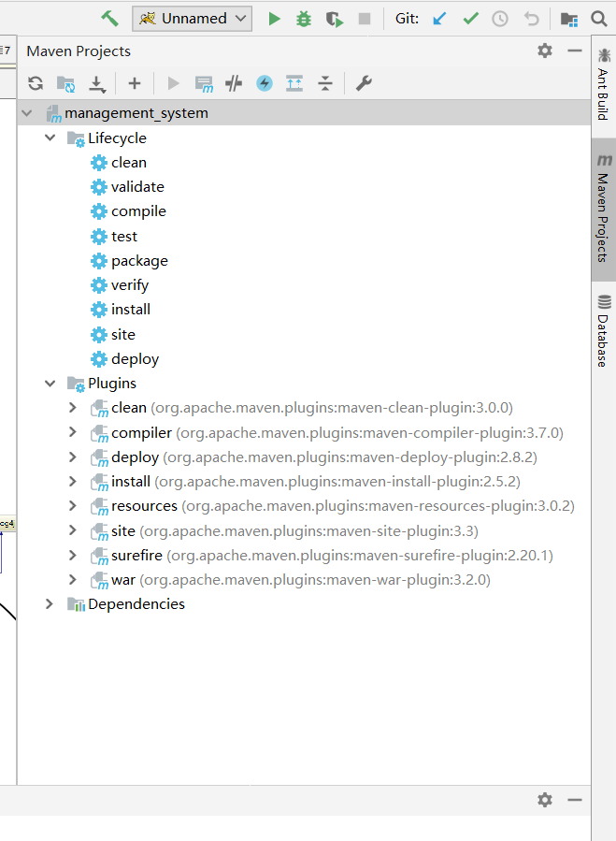This screenshot has height=841, width=616.
Task: Collapse the management_system root node
Action: [x=27, y=113]
